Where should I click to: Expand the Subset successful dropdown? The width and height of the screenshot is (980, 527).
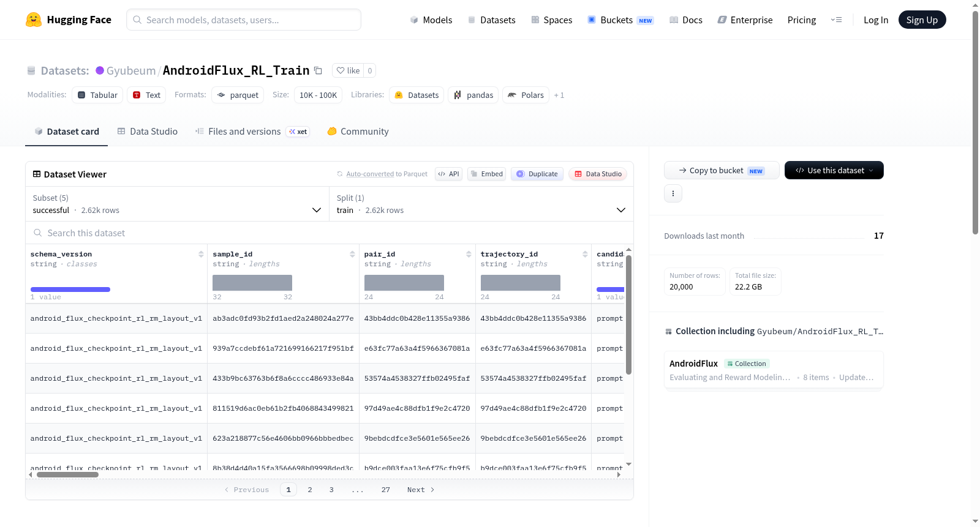(x=178, y=204)
